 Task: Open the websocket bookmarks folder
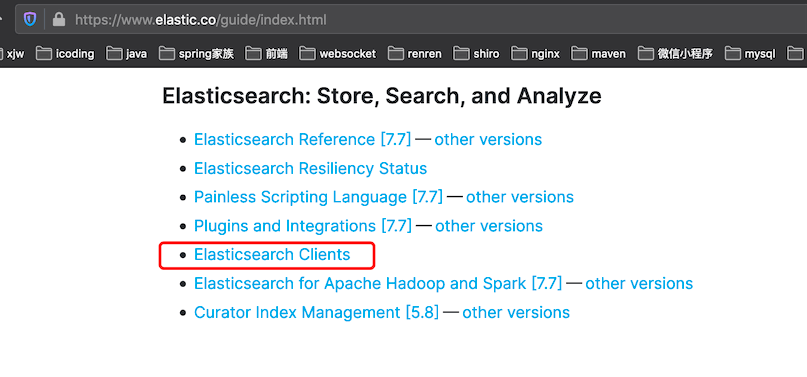tap(338, 53)
